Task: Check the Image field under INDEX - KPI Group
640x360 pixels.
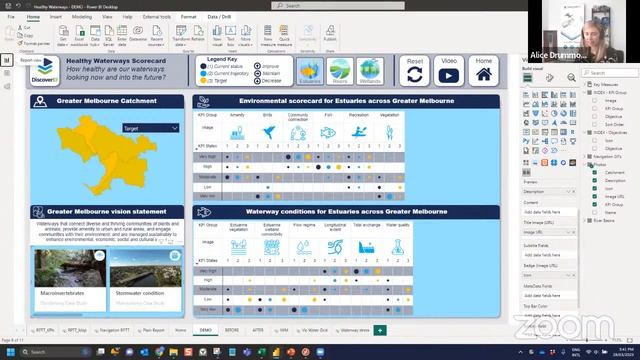Action: tap(594, 100)
